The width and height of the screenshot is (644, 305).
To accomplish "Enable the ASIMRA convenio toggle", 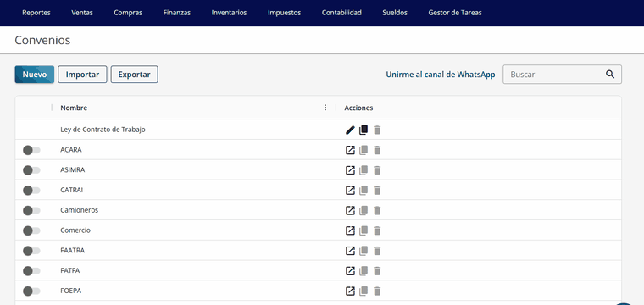I will click(x=31, y=170).
